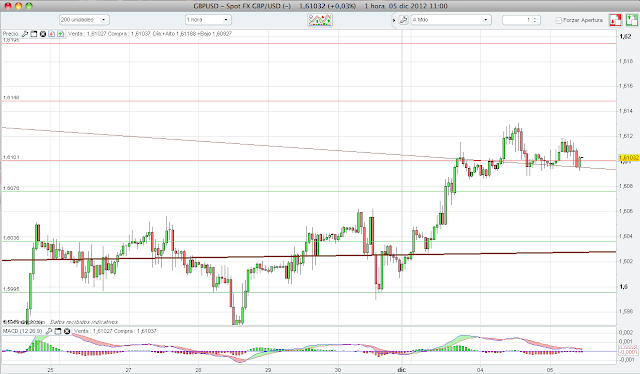Viewport: 640px width, 374px height.
Task: Click the 1,6 price axis label
Action: (623, 287)
